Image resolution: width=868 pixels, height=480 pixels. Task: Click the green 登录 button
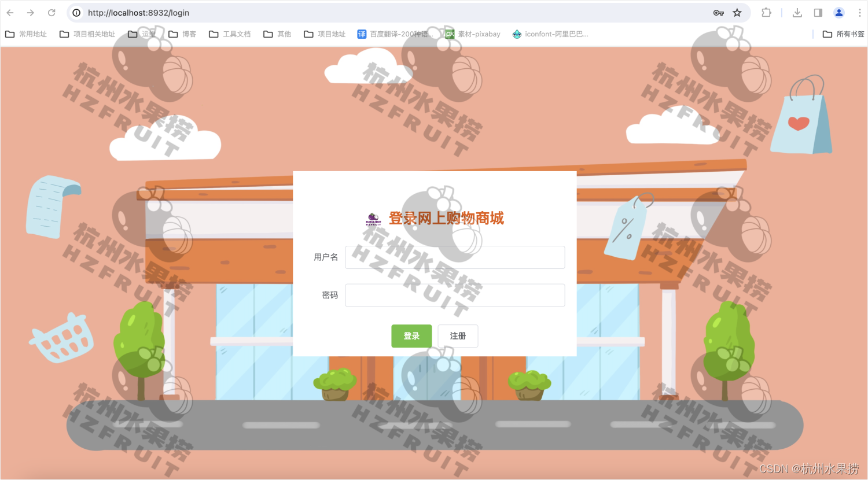click(x=411, y=336)
